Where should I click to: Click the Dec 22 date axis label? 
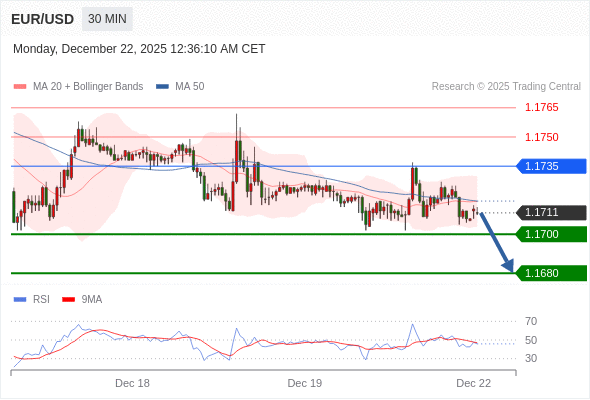473,383
